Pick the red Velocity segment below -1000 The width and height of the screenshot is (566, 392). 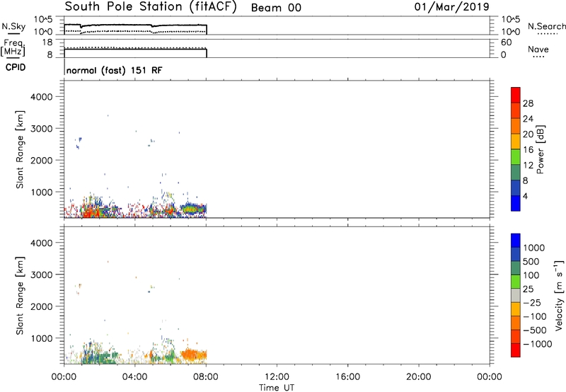tap(516, 350)
